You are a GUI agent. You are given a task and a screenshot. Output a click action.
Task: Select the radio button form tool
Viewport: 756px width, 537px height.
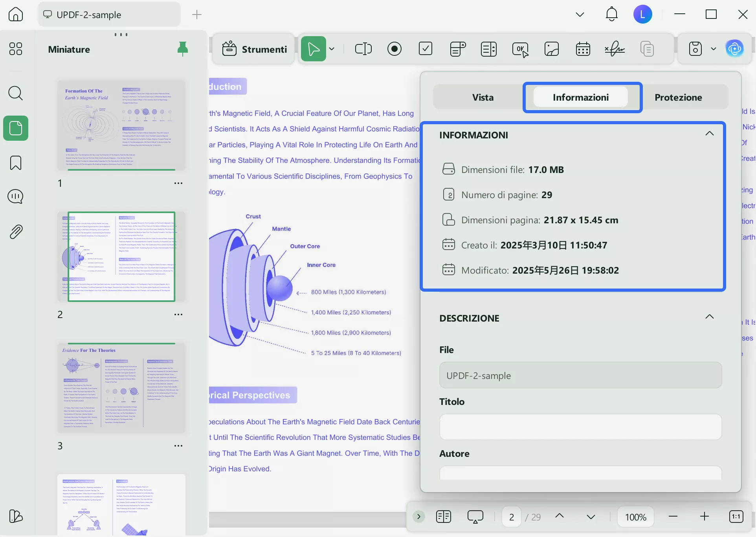point(394,49)
